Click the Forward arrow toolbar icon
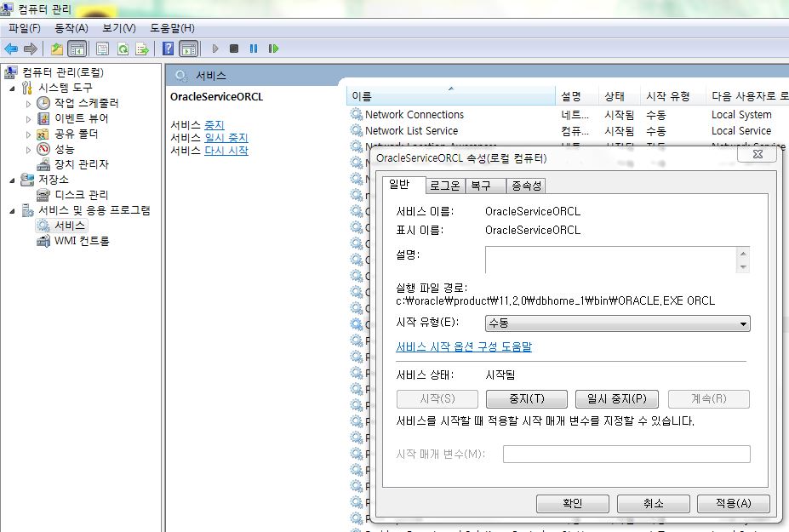Image resolution: width=789 pixels, height=532 pixels. (30, 49)
